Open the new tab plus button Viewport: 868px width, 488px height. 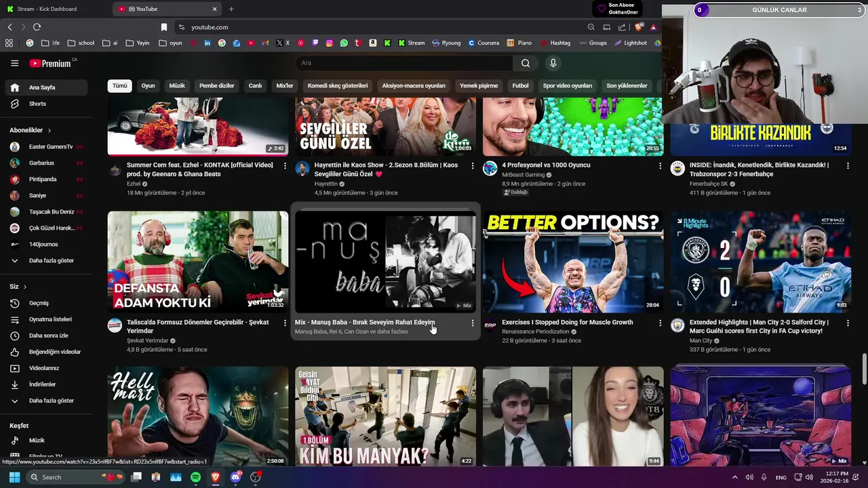(231, 9)
